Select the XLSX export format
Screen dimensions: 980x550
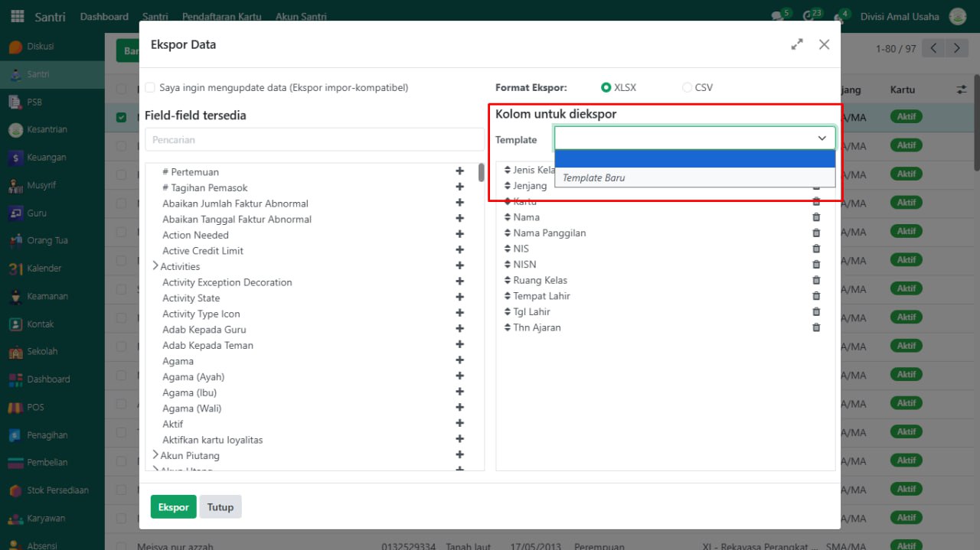coord(606,88)
